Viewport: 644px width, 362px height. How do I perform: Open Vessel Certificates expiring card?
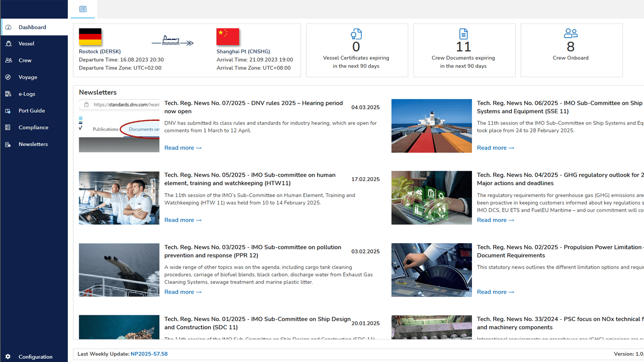[356, 50]
